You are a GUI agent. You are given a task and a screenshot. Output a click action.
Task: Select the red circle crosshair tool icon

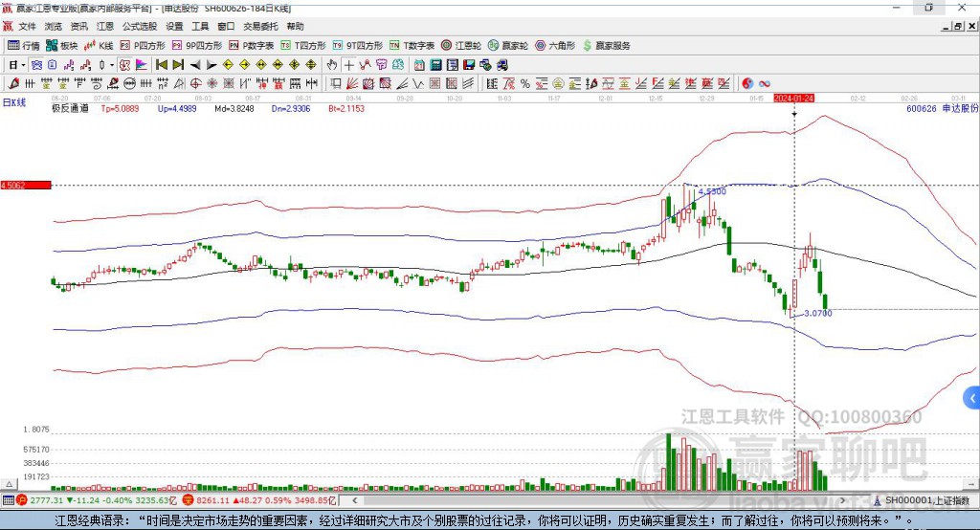click(x=195, y=84)
